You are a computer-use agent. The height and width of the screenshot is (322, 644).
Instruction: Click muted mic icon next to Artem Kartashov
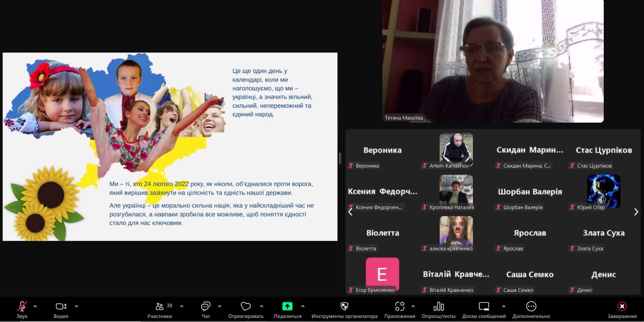coord(425,166)
